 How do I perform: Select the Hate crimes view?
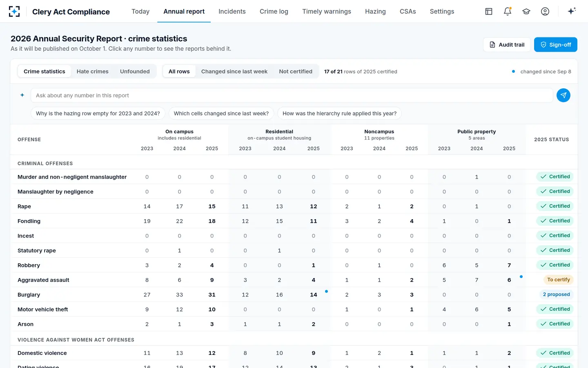pos(93,72)
